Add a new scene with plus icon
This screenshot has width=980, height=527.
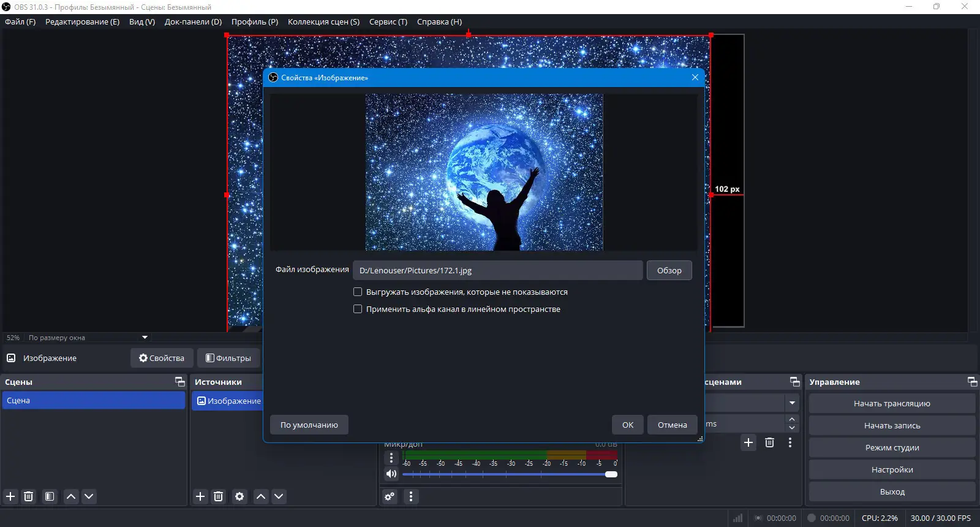(10, 496)
